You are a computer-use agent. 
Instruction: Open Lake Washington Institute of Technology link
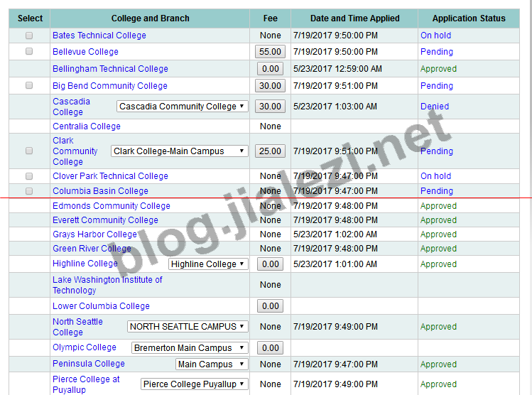tap(107, 285)
